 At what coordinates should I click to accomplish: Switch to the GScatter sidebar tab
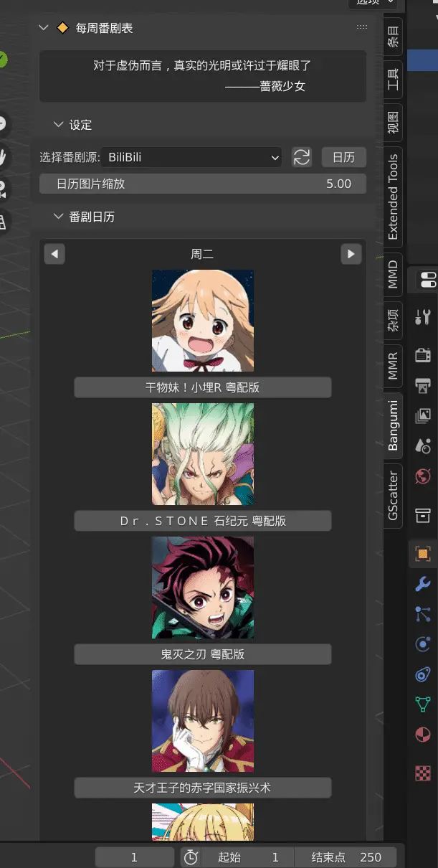pos(393,496)
